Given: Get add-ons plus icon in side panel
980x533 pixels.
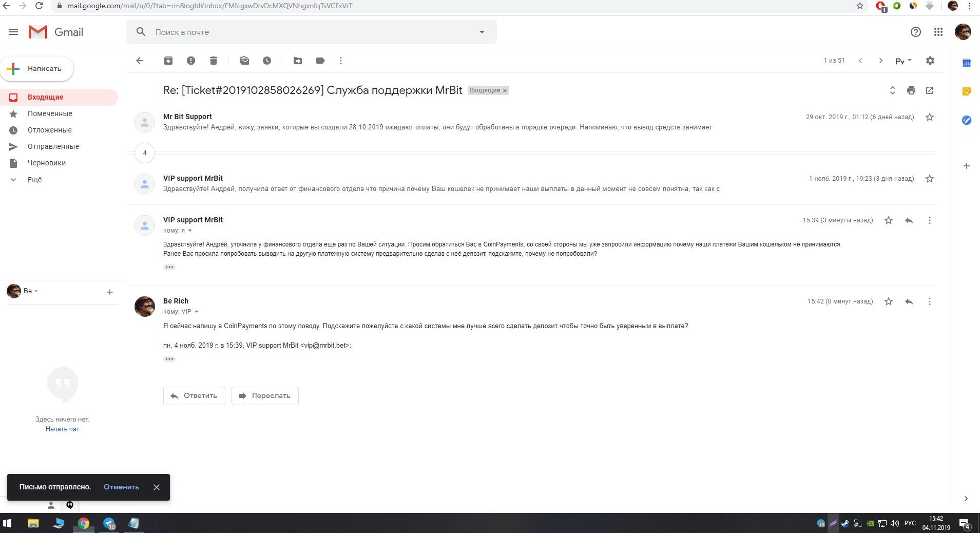Looking at the screenshot, I should [x=967, y=166].
